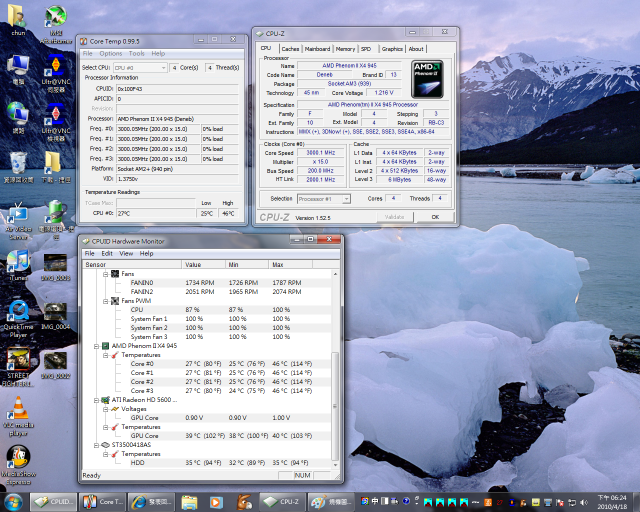Switch to CPU-Z taskbar button
The height and width of the screenshot is (512, 640).
(x=282, y=502)
